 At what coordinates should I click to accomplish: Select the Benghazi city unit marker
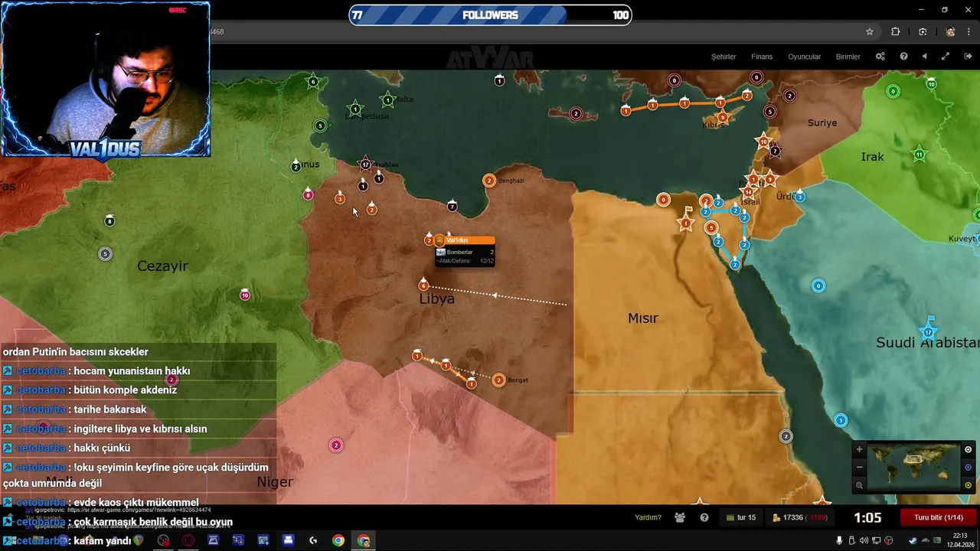(x=489, y=181)
